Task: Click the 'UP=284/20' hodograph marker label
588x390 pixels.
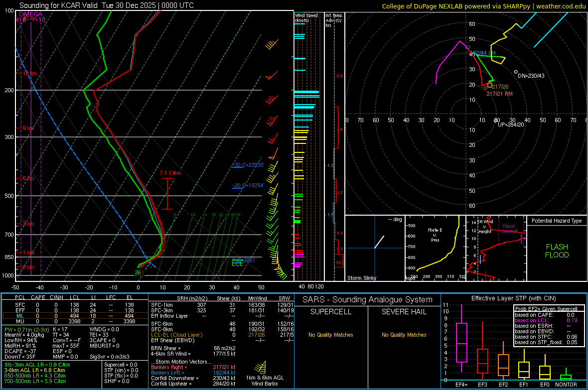Action: (511, 125)
